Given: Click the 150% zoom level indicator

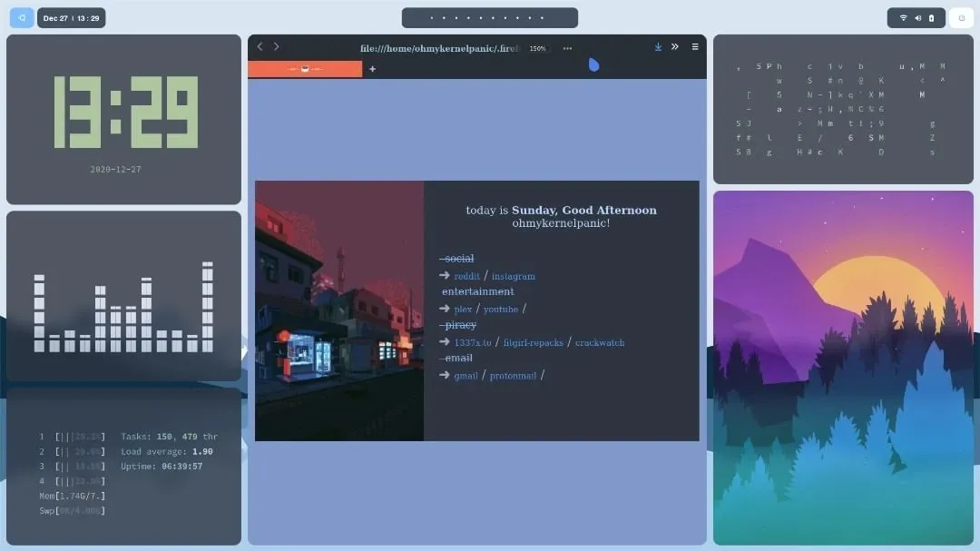Looking at the screenshot, I should point(537,48).
